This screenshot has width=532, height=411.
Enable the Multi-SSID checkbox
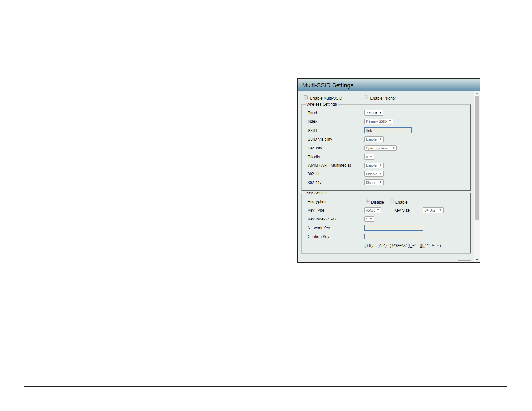(306, 98)
